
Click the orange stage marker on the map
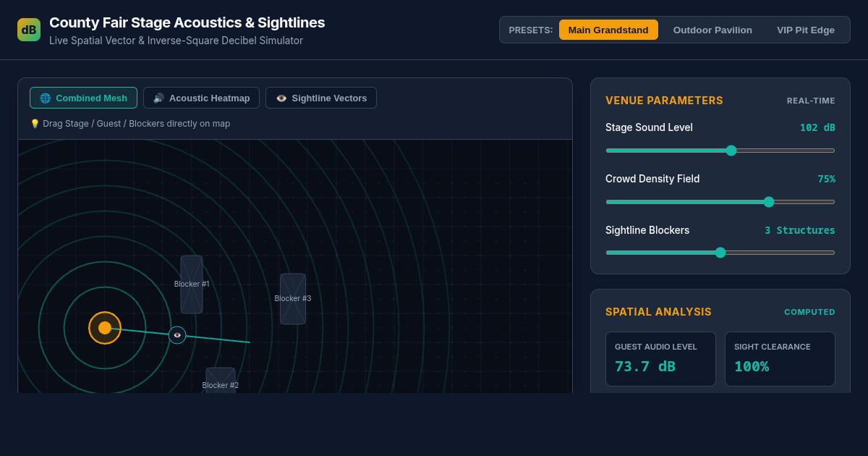coord(105,328)
